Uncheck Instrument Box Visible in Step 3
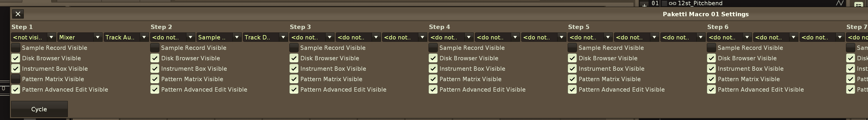This screenshot has height=120, width=868. point(294,69)
